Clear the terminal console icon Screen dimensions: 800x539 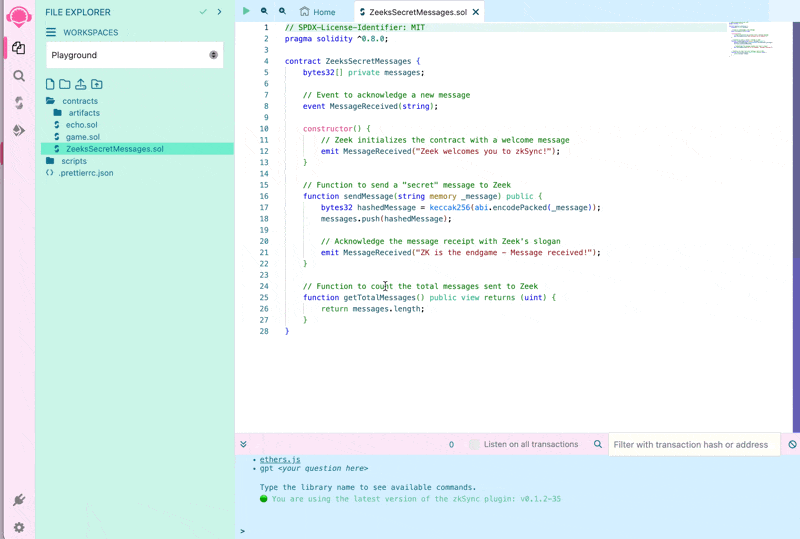pos(792,445)
